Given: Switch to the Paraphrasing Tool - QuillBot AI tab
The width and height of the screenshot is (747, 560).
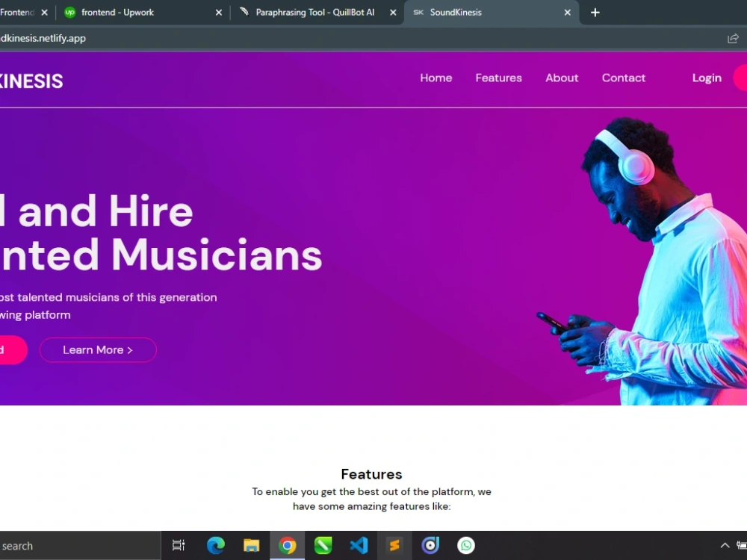Looking at the screenshot, I should [x=317, y=13].
